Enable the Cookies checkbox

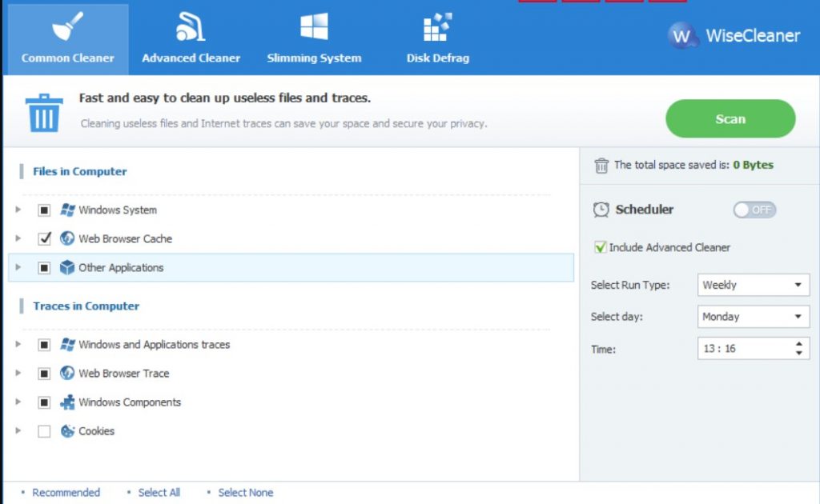pyautogui.click(x=45, y=430)
